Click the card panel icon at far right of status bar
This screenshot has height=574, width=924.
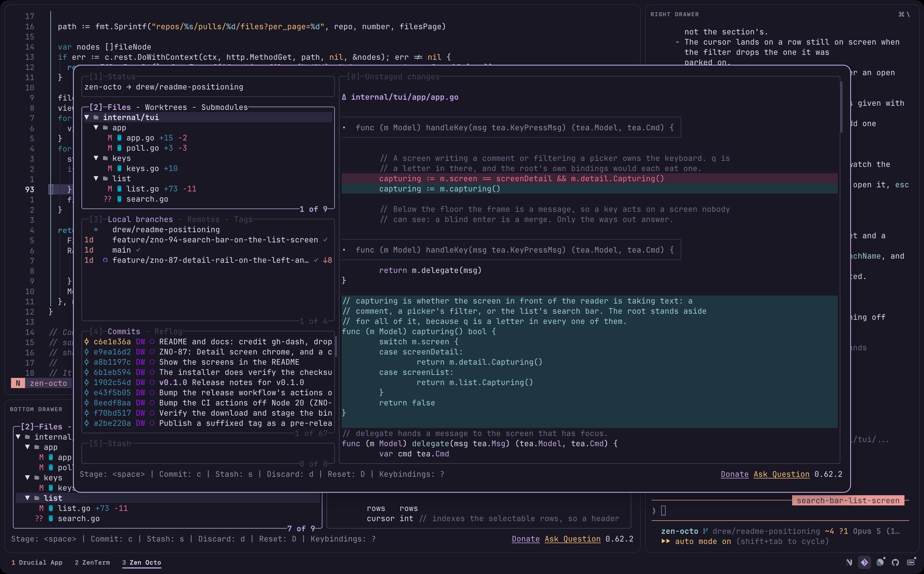point(911,562)
